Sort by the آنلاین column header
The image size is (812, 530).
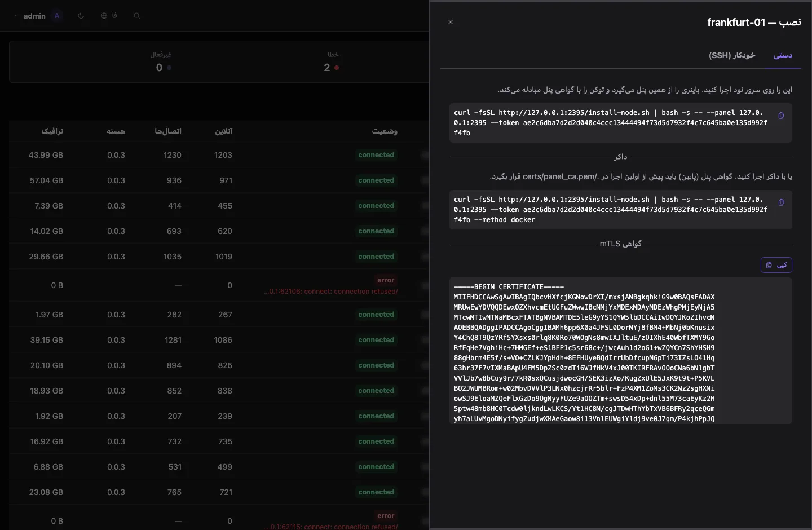(223, 131)
